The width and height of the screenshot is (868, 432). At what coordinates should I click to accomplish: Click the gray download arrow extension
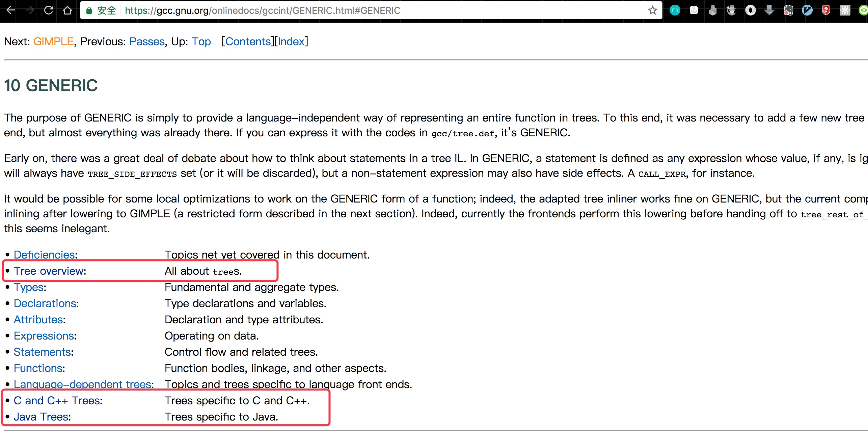769,10
